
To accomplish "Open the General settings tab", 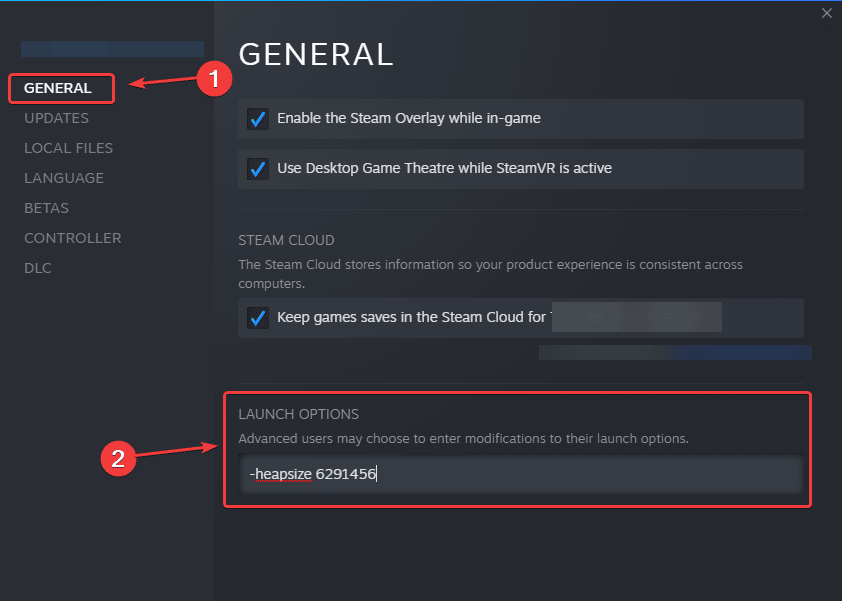I will 58,88.
